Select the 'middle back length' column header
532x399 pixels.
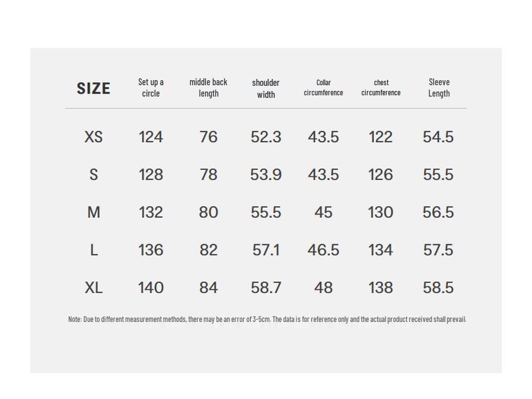click(209, 88)
